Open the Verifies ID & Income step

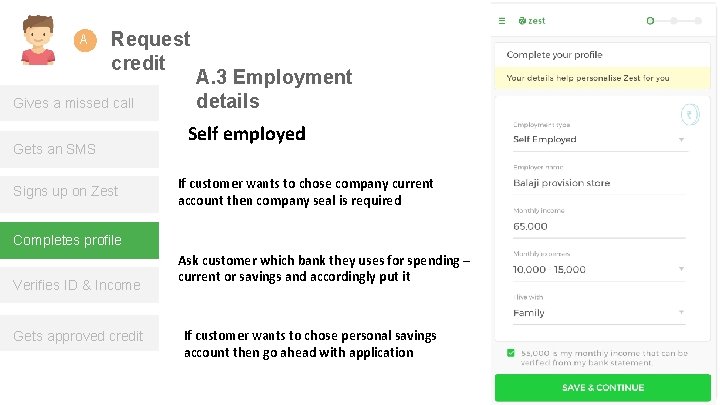pyautogui.click(x=79, y=285)
